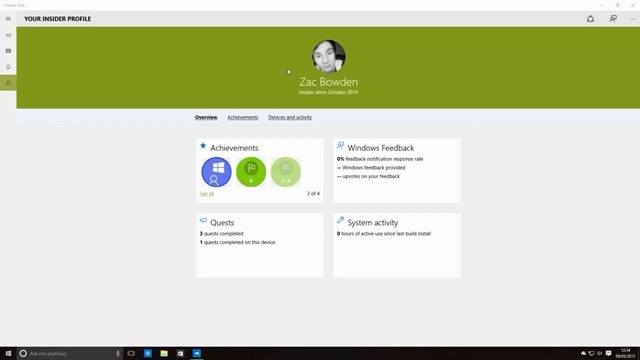Open the more options ellipsis menu

click(632, 19)
